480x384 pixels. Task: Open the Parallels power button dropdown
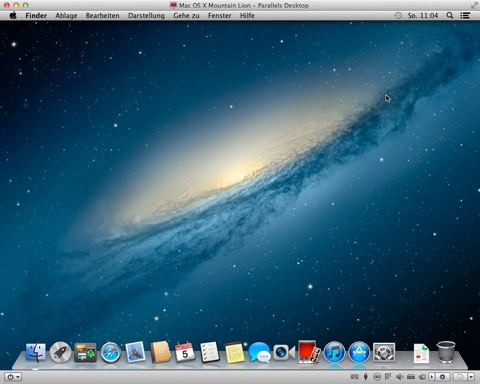[x=13, y=377]
